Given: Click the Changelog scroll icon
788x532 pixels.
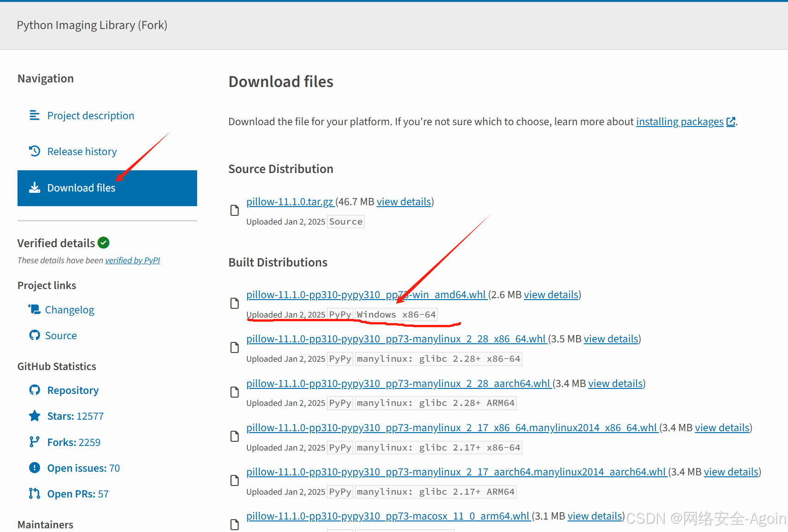Looking at the screenshot, I should click(x=35, y=309).
